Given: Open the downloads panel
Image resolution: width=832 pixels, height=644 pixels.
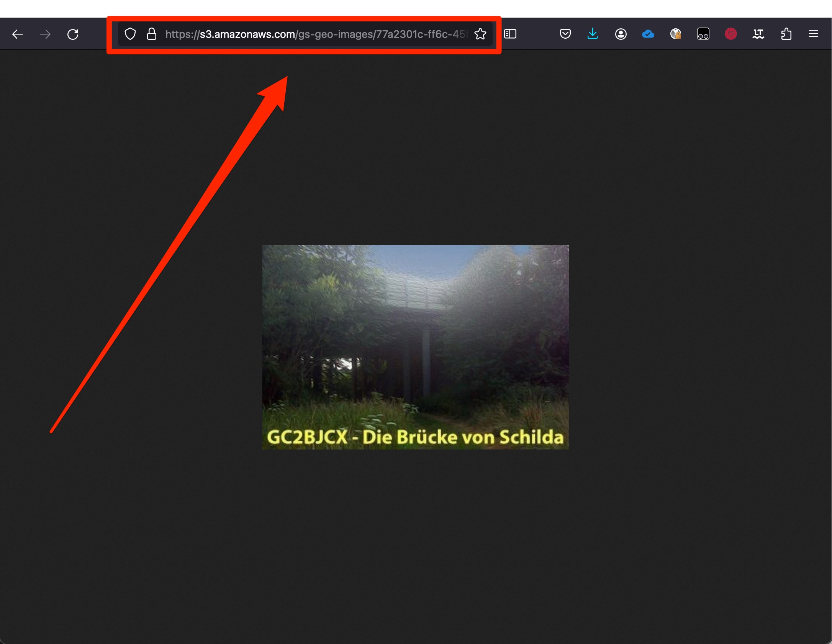Looking at the screenshot, I should (593, 34).
